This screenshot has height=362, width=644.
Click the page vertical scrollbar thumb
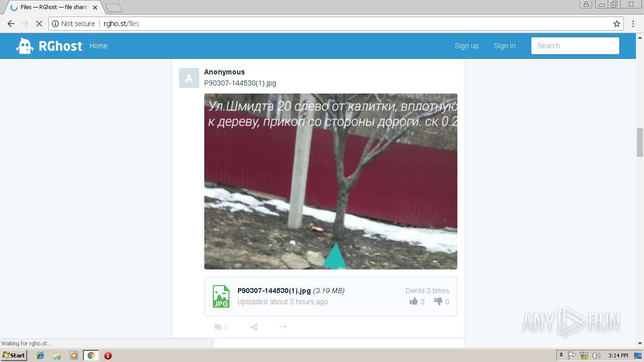(x=640, y=143)
